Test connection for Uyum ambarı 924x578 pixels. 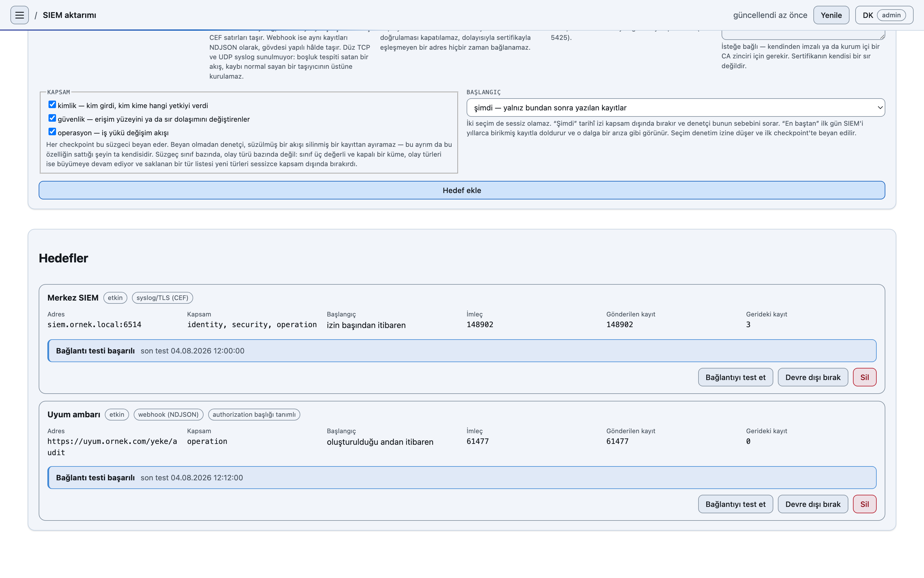(x=735, y=504)
